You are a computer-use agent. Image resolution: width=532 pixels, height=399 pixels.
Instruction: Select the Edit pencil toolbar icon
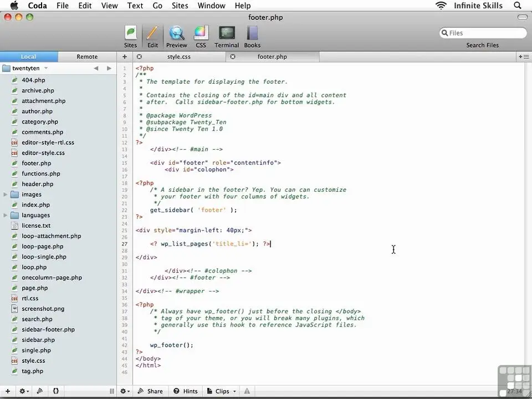152,37
